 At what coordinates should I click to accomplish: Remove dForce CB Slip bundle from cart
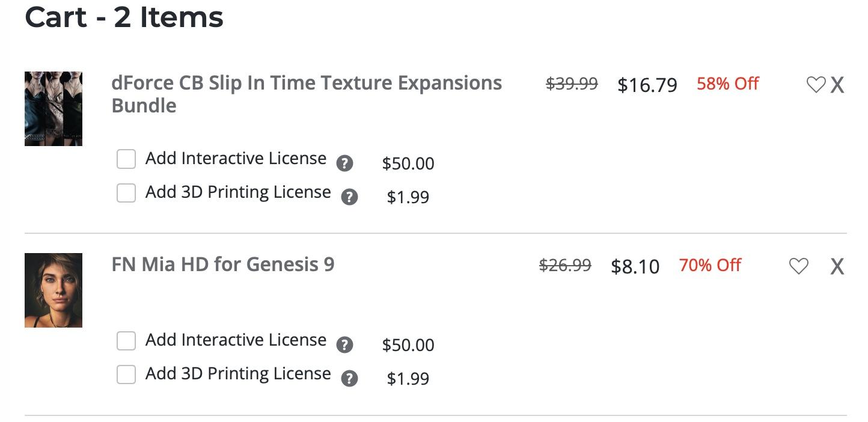click(837, 85)
